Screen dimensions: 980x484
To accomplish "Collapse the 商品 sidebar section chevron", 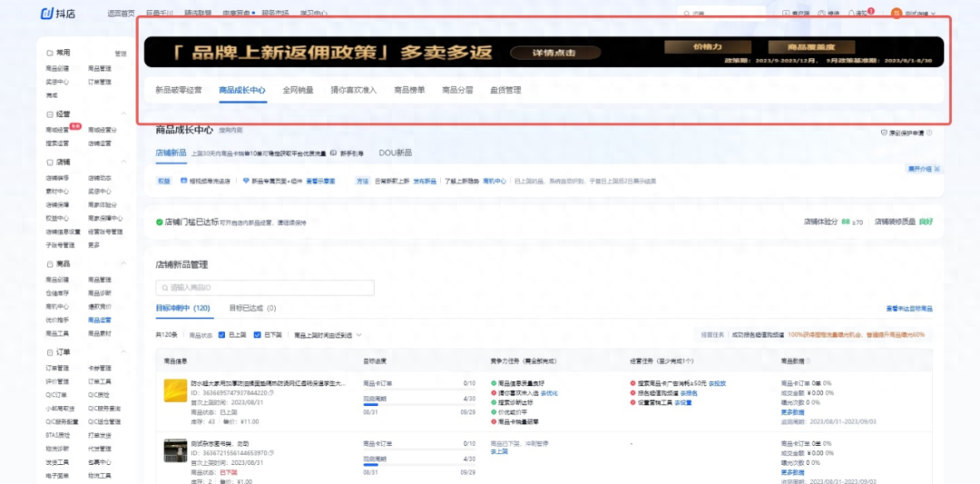I will [123, 264].
